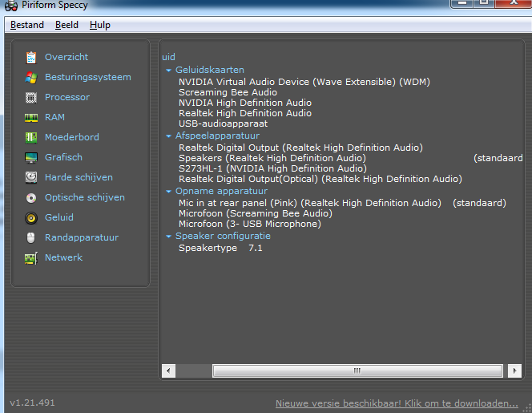
Task: Select Microfoon (3- USB Microphone) entry
Action: [x=250, y=224]
